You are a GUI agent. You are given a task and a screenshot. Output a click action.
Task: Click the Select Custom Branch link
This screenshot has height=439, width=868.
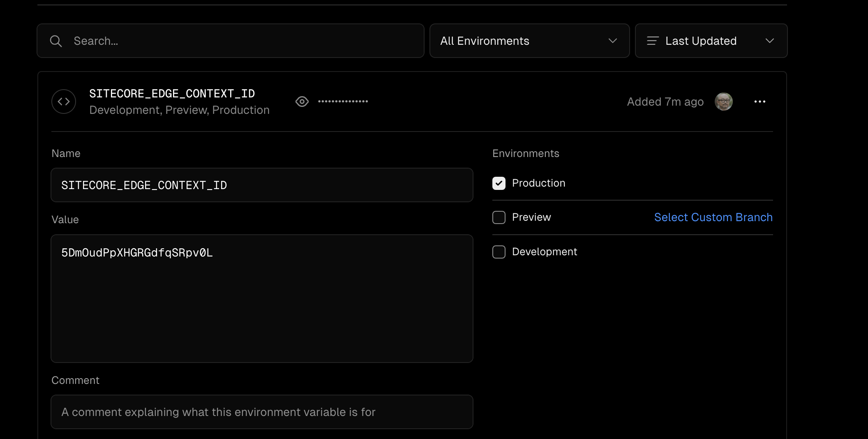click(713, 217)
